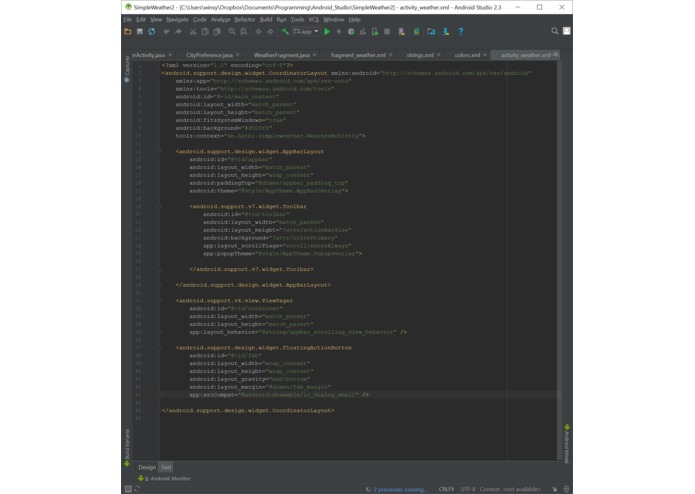Click the Save All toolbar icon

pos(140,31)
